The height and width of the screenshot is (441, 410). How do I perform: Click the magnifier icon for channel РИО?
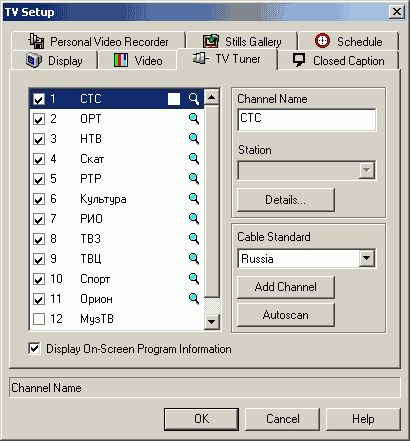coord(194,219)
